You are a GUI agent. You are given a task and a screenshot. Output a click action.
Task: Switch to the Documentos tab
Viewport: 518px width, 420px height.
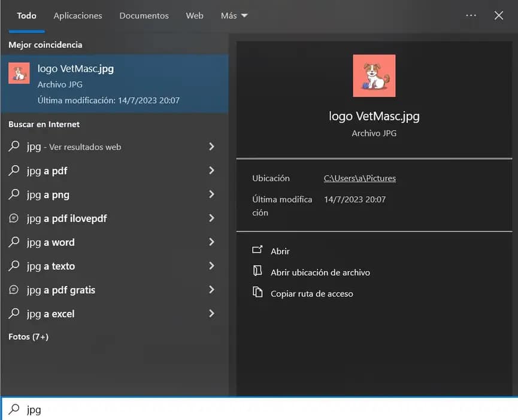point(144,16)
